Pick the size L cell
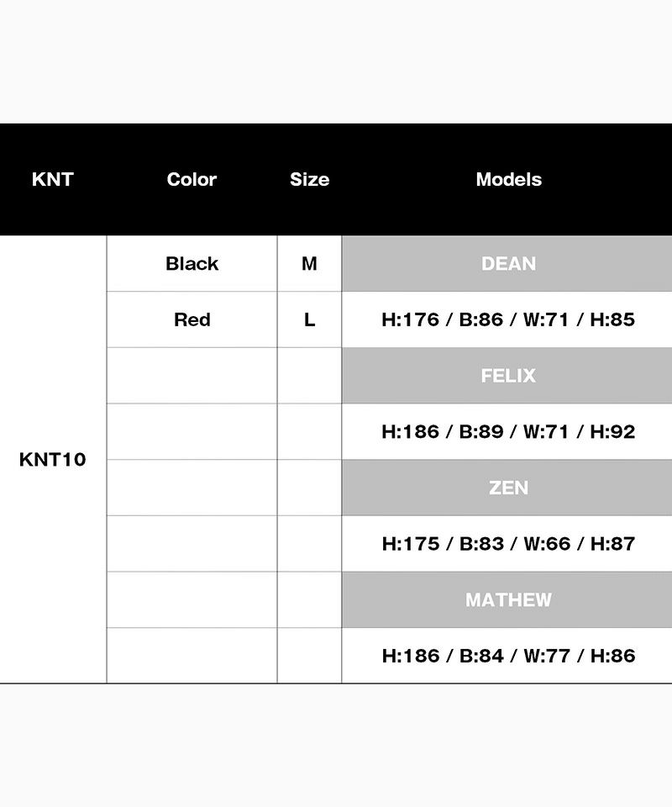Screen dimensions: 672x807 [309, 319]
